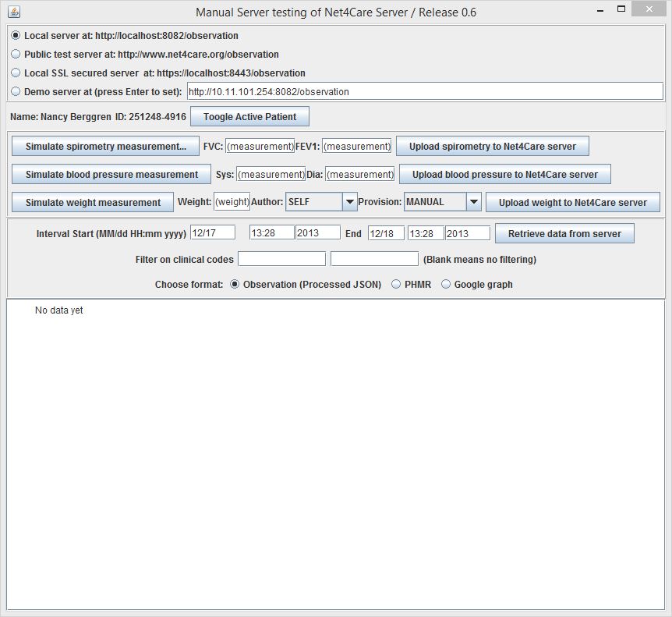This screenshot has width=672, height=617.
Task: Click Upload weight to Net4Care server
Action: (x=572, y=202)
